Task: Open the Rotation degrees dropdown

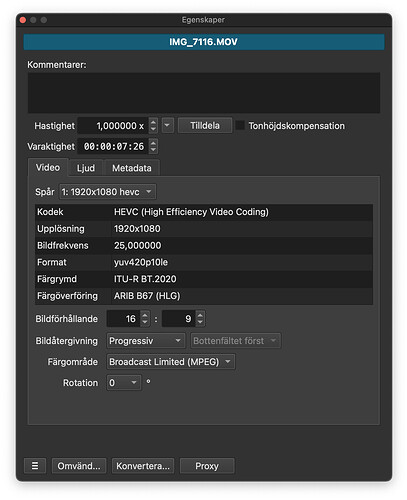Action: tap(124, 383)
